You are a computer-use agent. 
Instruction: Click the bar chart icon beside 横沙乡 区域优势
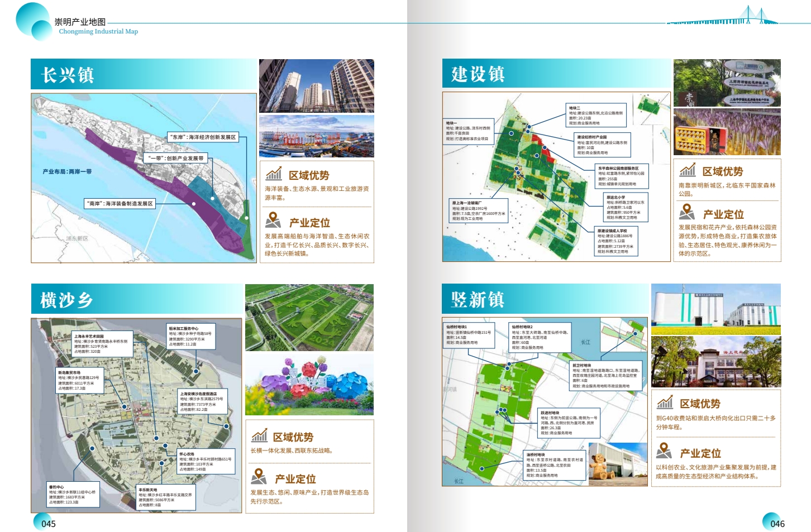(259, 435)
